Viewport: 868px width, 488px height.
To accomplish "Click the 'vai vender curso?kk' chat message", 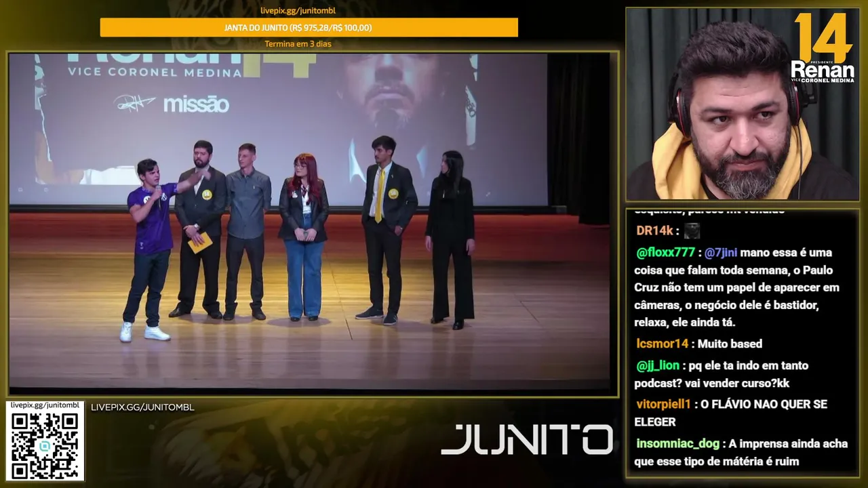I will click(722, 375).
